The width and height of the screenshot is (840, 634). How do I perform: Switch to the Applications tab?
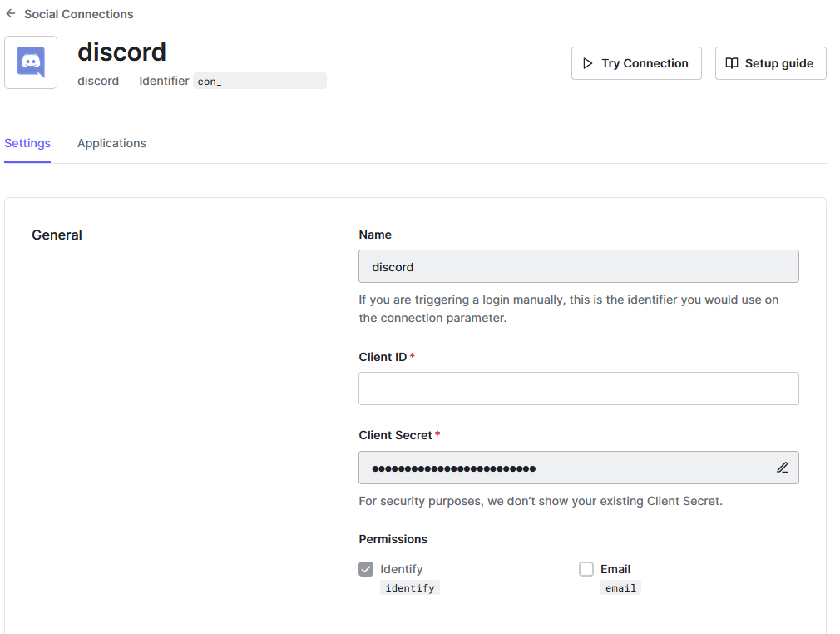coord(111,143)
